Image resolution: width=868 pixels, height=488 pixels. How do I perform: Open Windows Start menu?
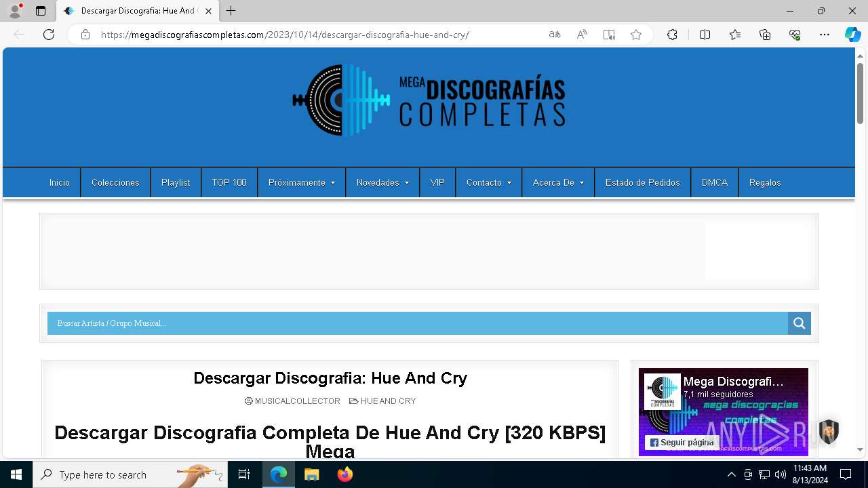[x=16, y=474]
